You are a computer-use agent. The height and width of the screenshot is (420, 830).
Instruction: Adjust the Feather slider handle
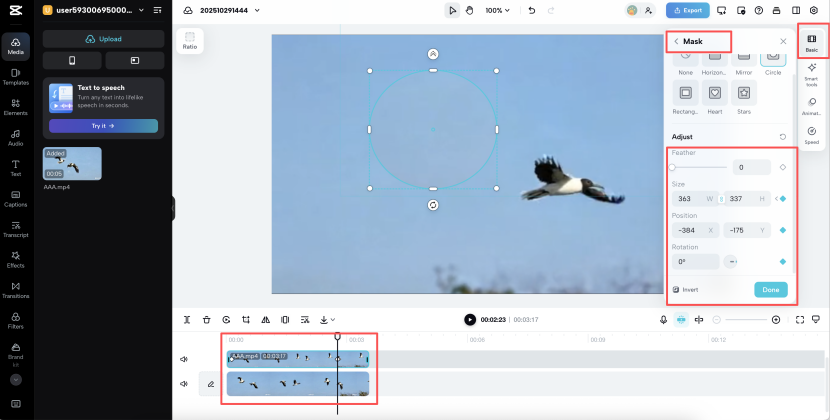672,167
